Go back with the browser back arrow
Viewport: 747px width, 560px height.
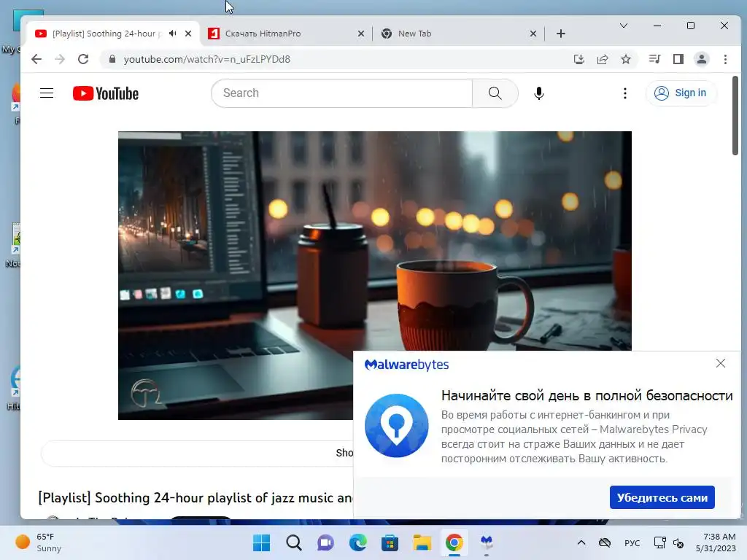click(36, 59)
